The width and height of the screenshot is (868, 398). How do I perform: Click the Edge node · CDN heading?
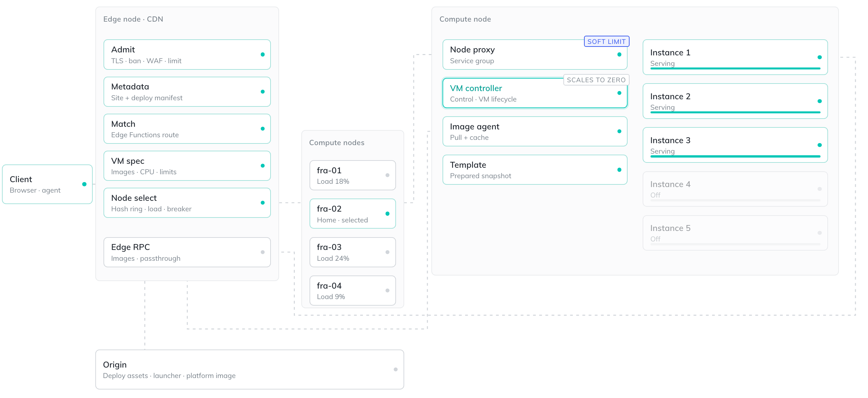[133, 19]
